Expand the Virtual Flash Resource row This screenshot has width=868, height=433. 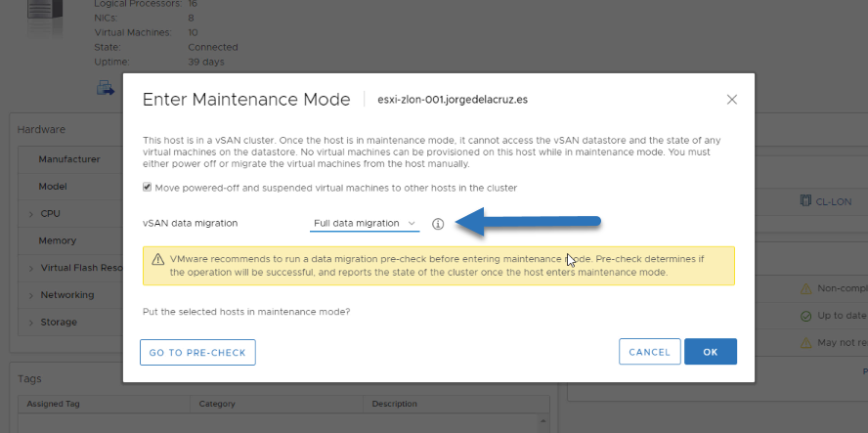pos(31,269)
